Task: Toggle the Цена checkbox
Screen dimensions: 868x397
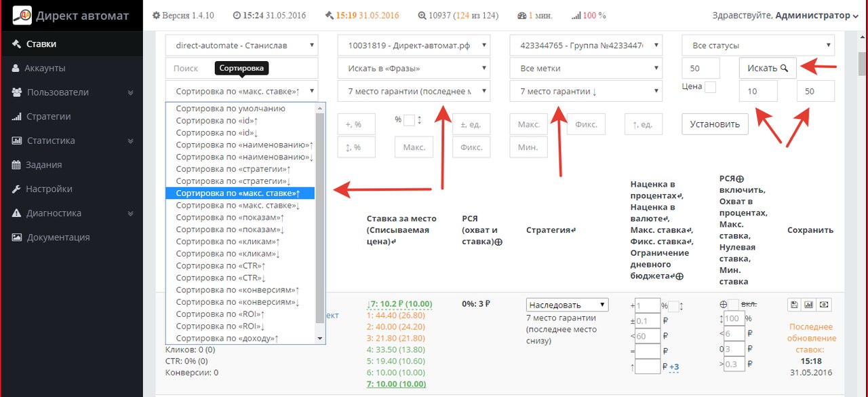Action: point(710,87)
